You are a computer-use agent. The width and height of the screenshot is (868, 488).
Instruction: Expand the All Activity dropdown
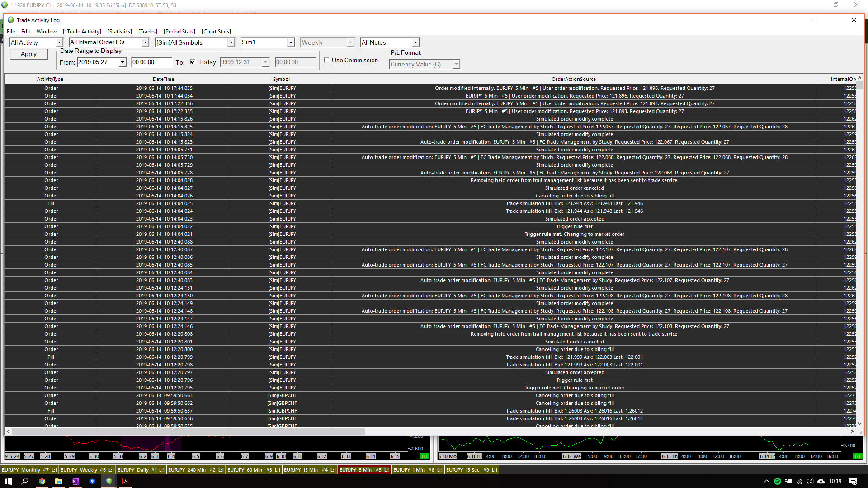[x=59, y=42]
